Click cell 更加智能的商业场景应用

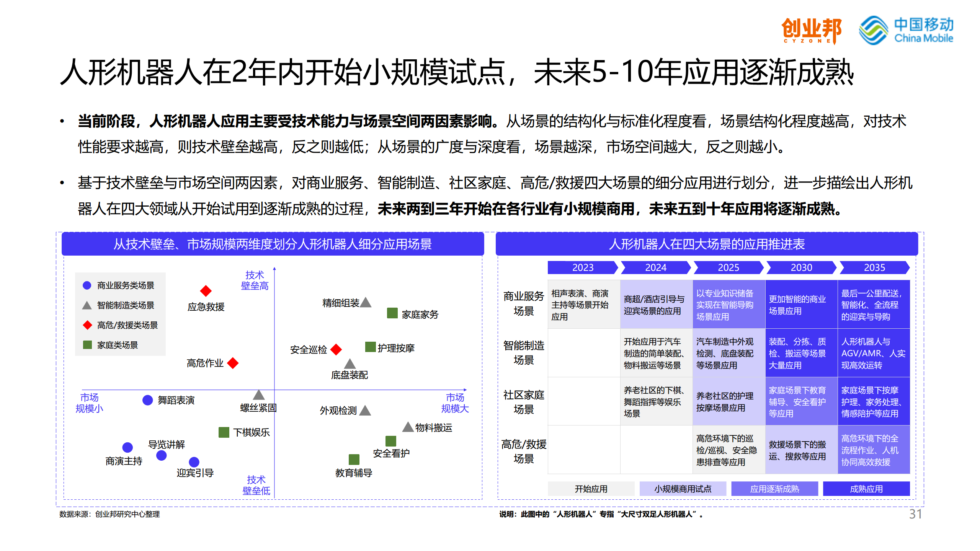tap(801, 305)
